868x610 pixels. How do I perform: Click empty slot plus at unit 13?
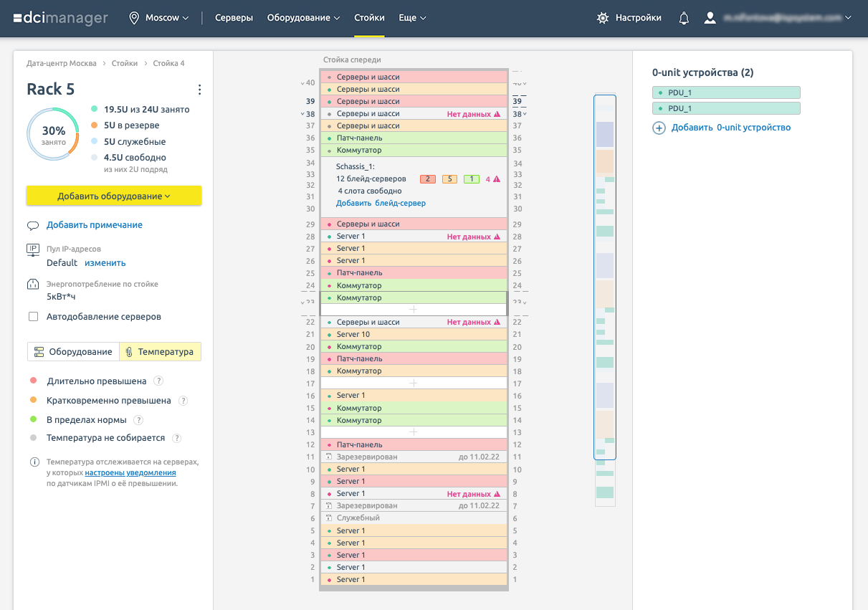(413, 432)
